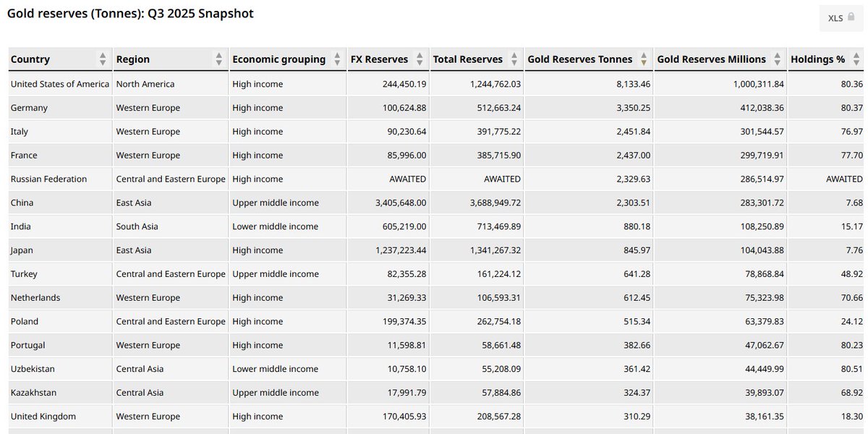Click sort arrows beside Region header
Viewport: 868px width, 434px height.
[219, 59]
